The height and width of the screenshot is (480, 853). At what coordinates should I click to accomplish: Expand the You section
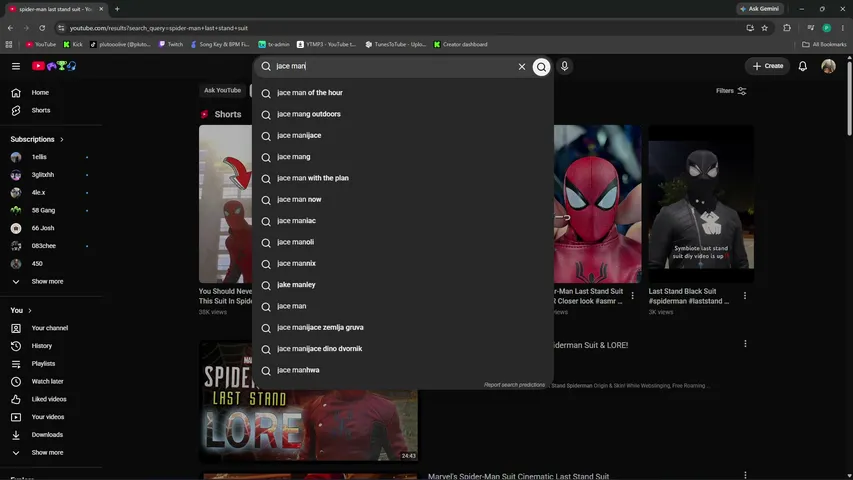(21, 310)
